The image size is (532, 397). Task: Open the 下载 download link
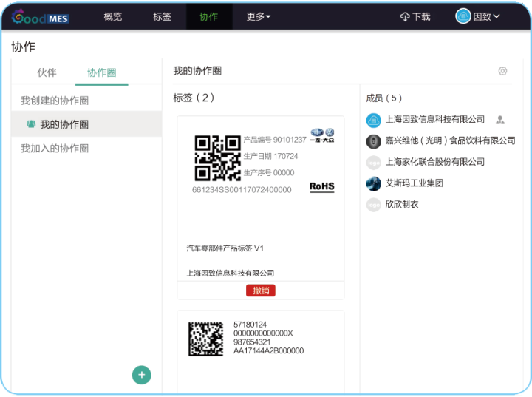[421, 17]
